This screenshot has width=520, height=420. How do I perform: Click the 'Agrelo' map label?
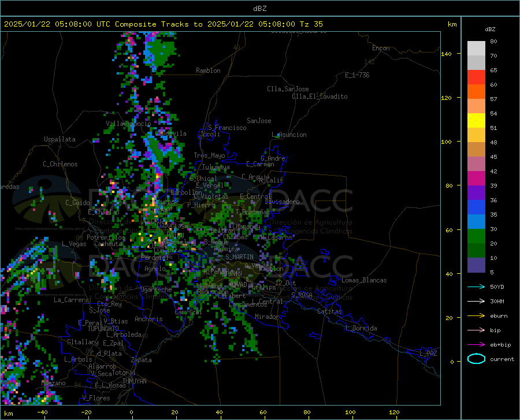155,269
